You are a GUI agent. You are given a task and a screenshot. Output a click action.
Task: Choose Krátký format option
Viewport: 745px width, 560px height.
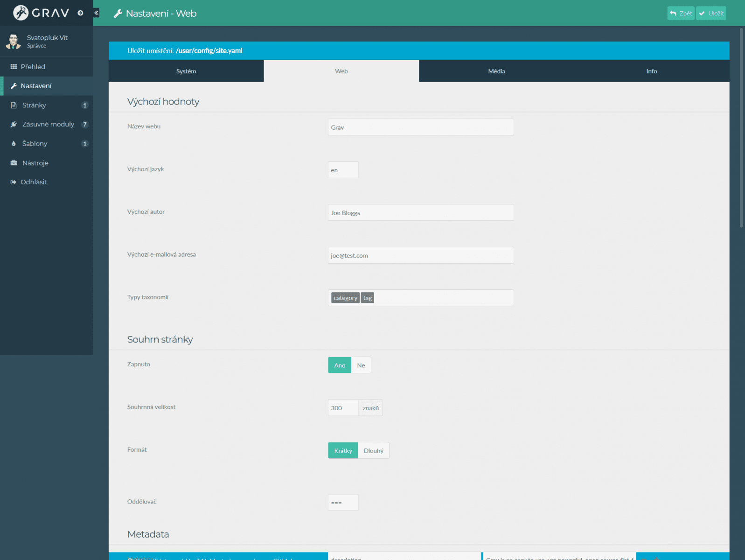click(343, 451)
